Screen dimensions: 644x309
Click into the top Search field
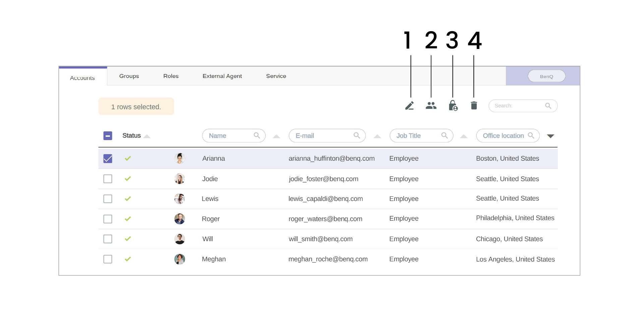click(516, 106)
